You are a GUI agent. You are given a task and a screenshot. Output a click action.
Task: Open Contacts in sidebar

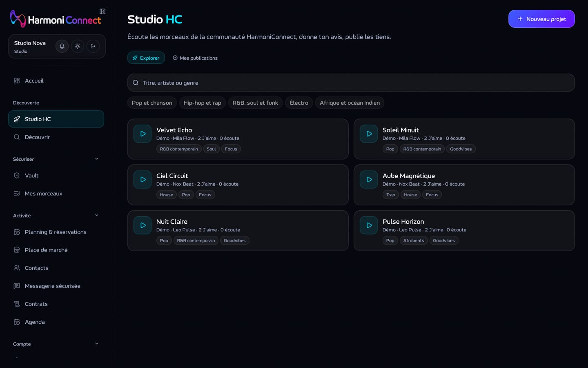pos(56,268)
